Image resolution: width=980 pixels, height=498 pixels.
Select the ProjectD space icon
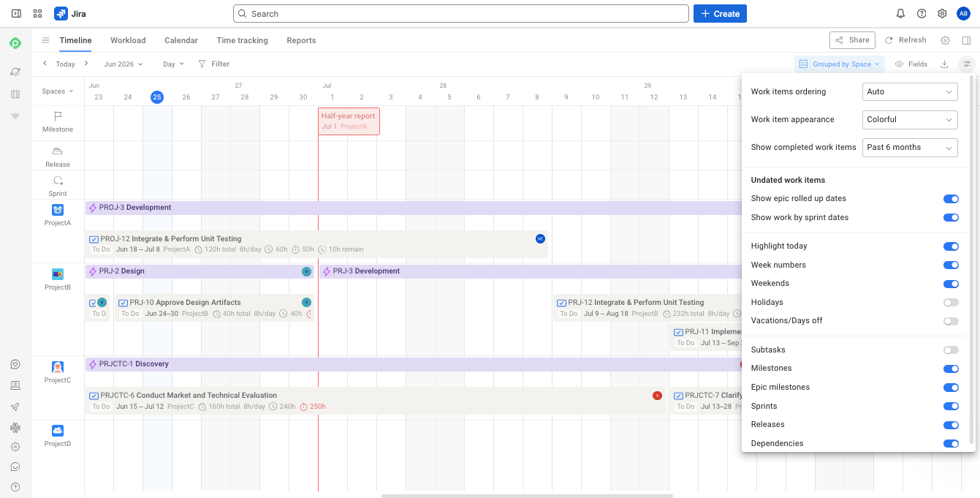58,431
